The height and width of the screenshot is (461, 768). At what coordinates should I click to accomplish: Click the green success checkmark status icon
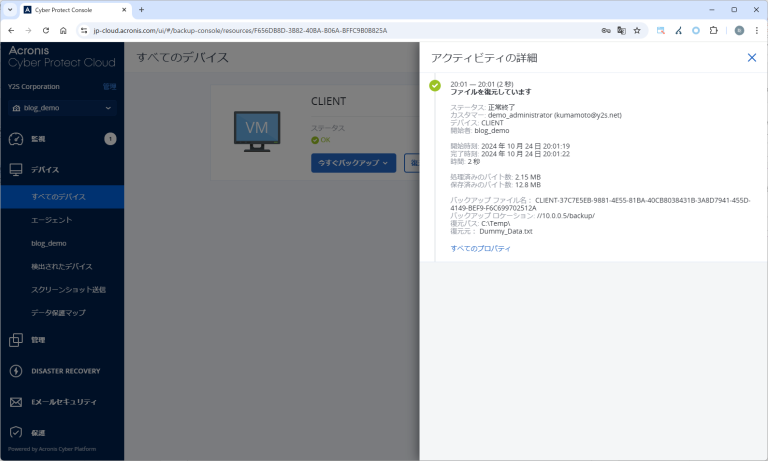point(435,86)
